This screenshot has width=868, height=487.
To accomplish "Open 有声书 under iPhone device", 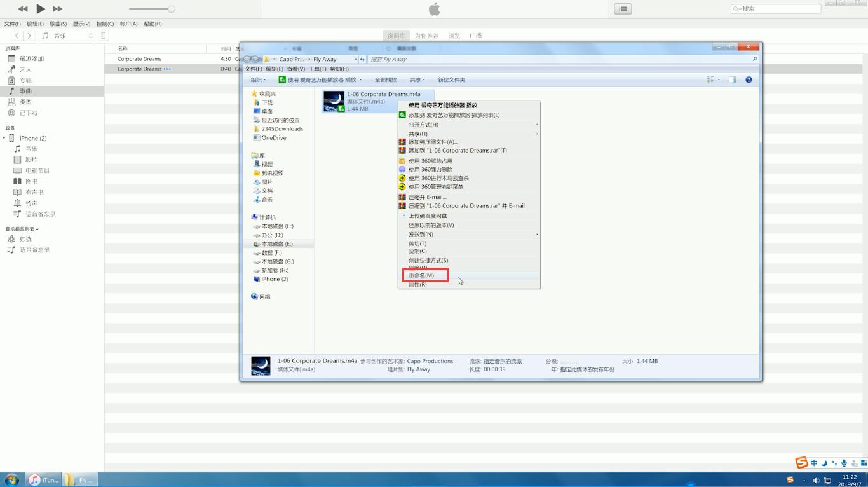I will click(34, 192).
